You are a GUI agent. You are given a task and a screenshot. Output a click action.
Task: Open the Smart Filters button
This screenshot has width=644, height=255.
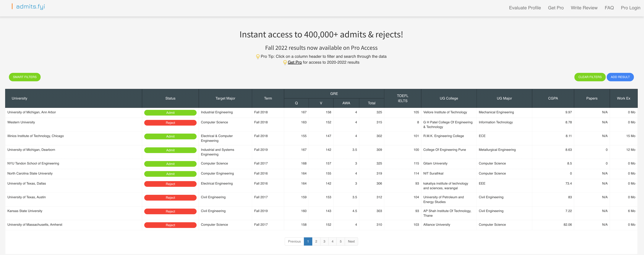[x=25, y=77]
